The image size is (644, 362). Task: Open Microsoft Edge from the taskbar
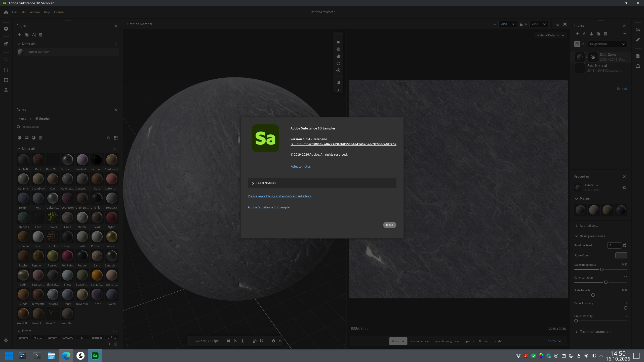pos(66,356)
